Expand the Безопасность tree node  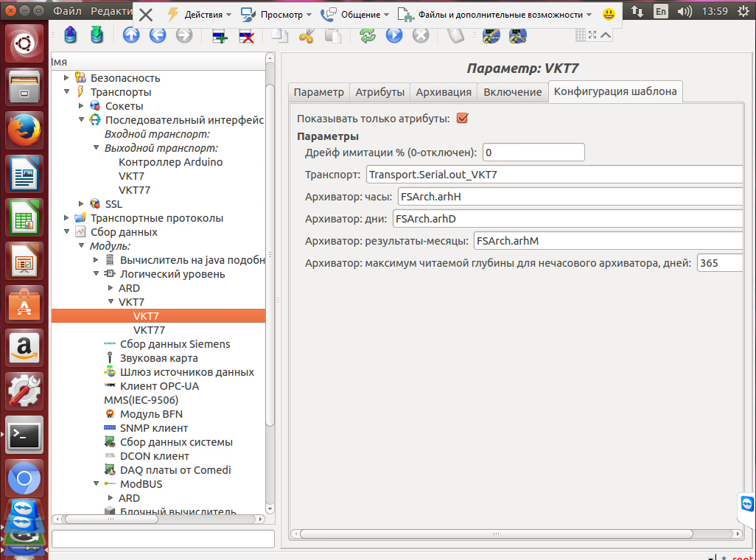pos(67,77)
